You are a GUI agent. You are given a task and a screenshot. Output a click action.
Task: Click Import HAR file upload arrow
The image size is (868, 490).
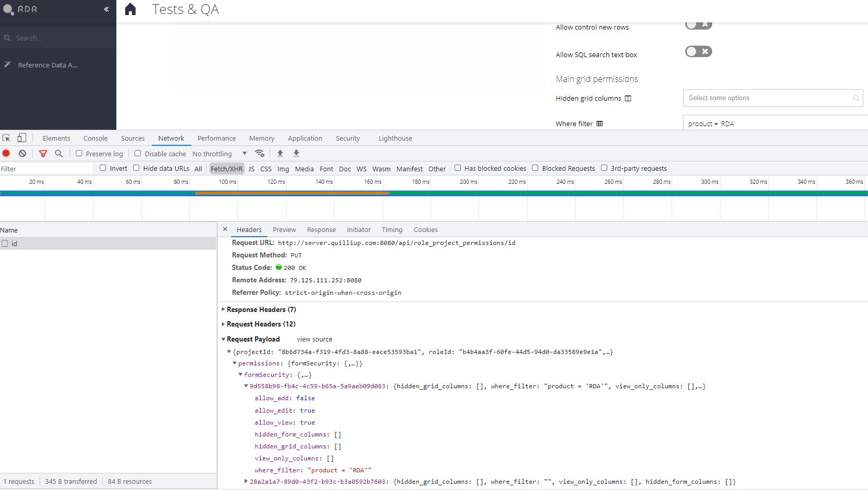280,153
